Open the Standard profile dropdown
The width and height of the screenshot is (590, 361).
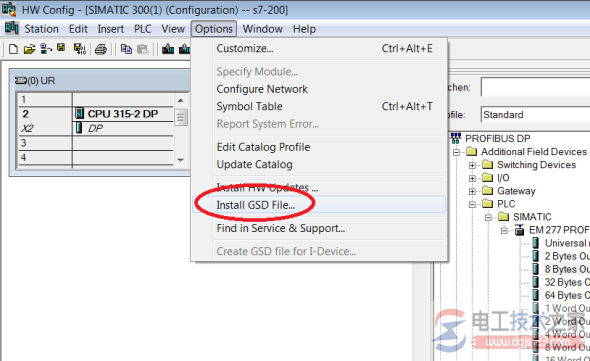[x=535, y=114]
